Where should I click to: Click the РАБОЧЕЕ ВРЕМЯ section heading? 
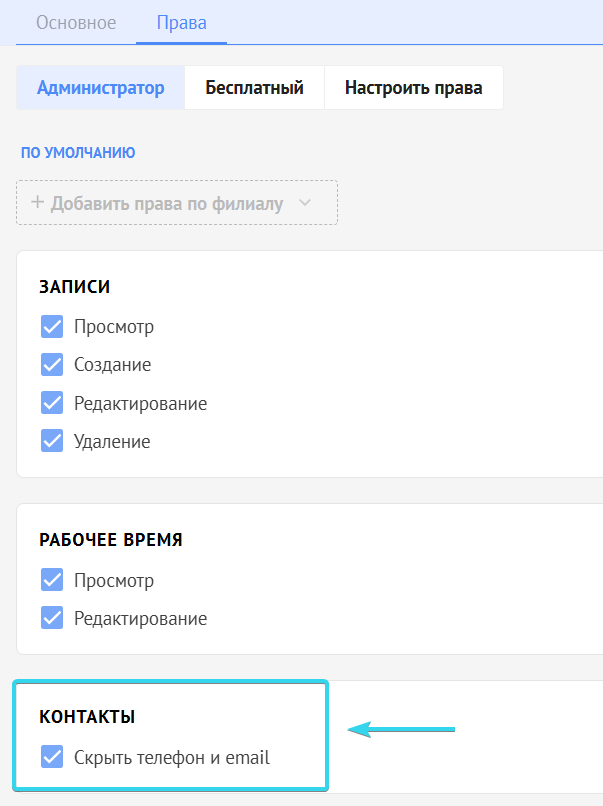(111, 540)
